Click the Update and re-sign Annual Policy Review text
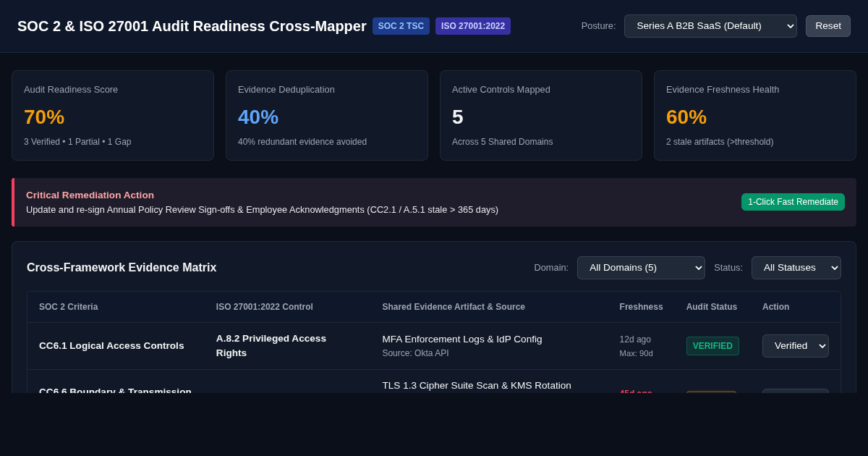This screenshot has width=868, height=456. pyautogui.click(x=263, y=210)
